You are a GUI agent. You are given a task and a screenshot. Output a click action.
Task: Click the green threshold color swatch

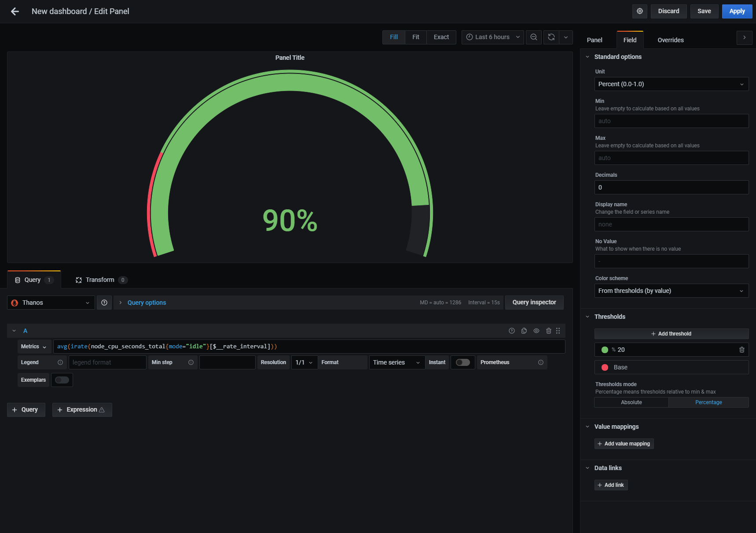pos(605,350)
